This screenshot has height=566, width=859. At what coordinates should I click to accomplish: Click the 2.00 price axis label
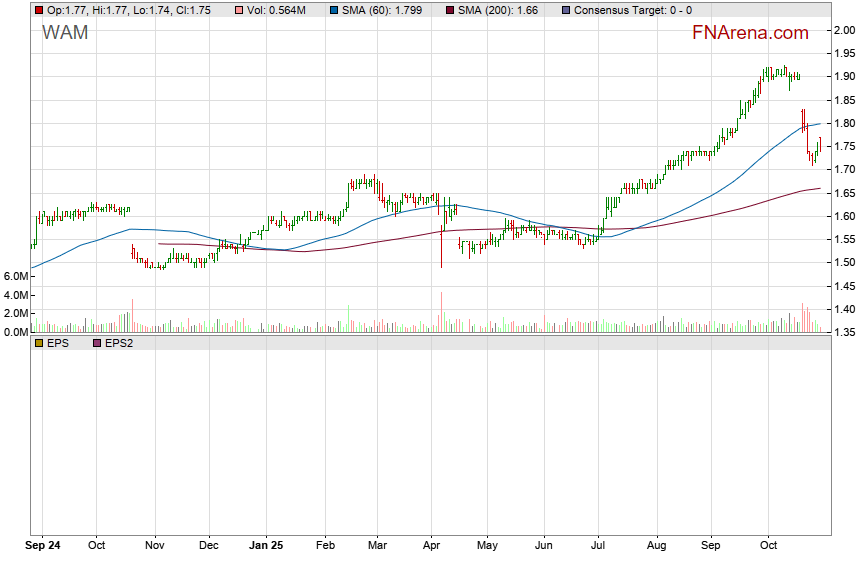tap(845, 30)
